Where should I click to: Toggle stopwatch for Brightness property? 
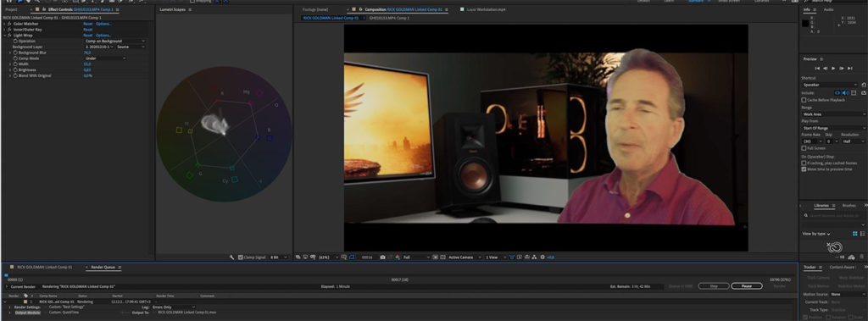click(x=15, y=69)
